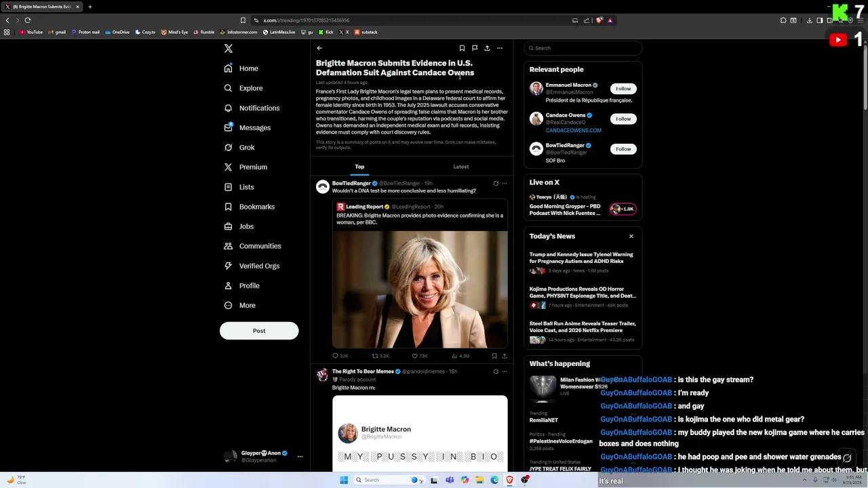This screenshot has width=868, height=488.
Task: Switch to the Top tab
Action: 359,167
